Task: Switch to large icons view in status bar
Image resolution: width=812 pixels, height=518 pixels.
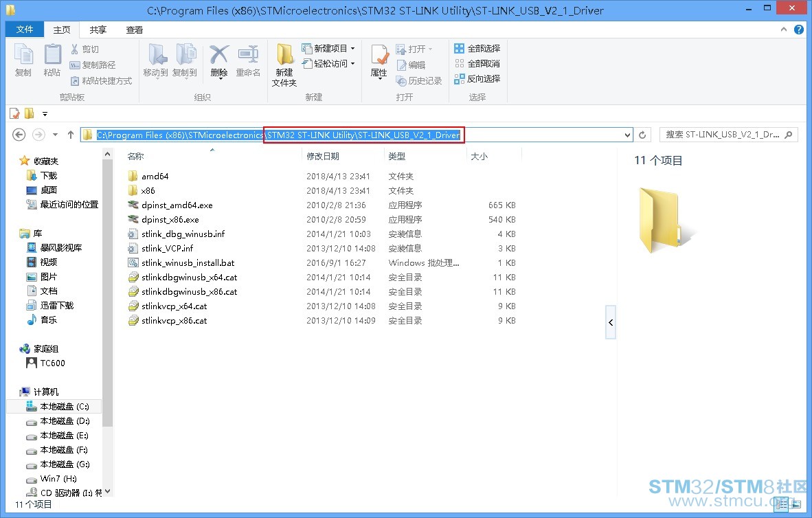Action: pyautogui.click(x=796, y=504)
